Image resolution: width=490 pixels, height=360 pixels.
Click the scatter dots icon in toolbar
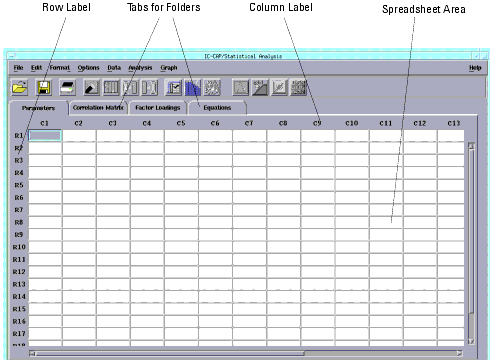(x=212, y=88)
